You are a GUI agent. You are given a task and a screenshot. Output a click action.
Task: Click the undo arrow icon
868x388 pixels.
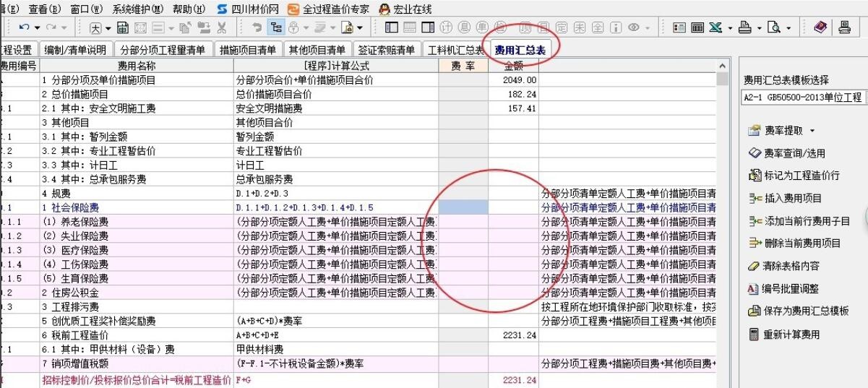point(23,27)
